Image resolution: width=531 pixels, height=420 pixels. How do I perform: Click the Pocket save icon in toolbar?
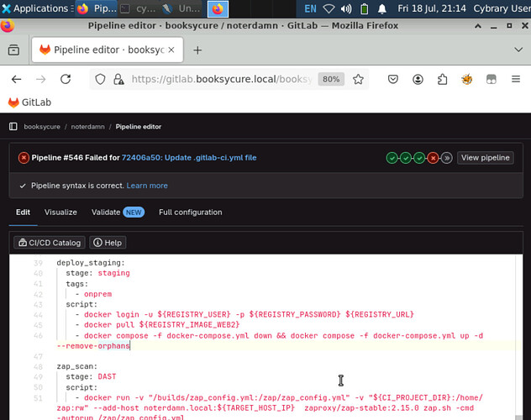[x=392, y=79]
